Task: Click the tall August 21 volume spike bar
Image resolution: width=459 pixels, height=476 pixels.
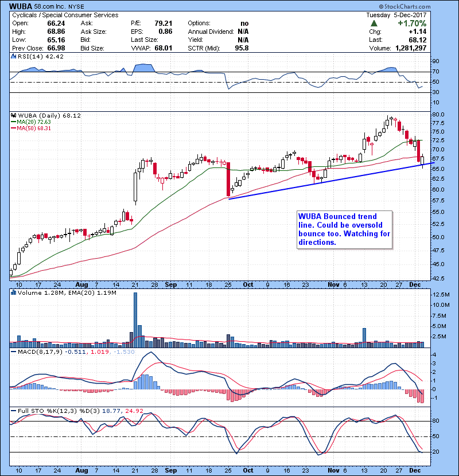Action: (135, 320)
